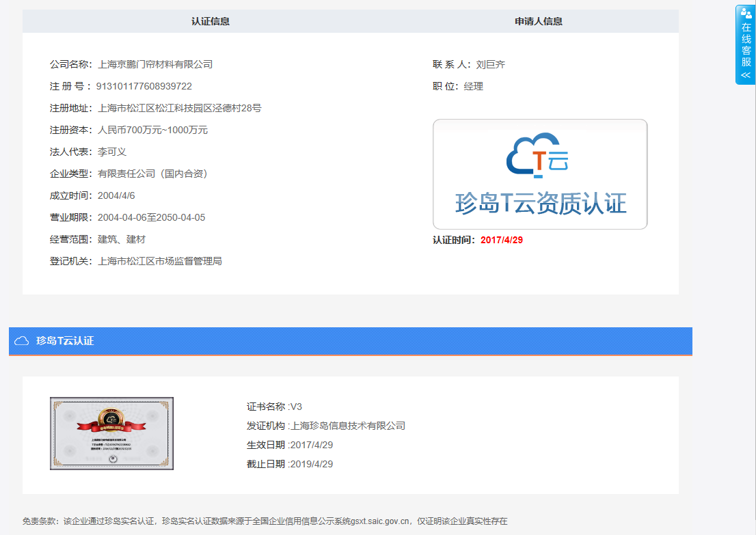Click the 免责条款 disclaimer text
Image resolution: width=756 pixels, height=535 pixels.
click(265, 521)
